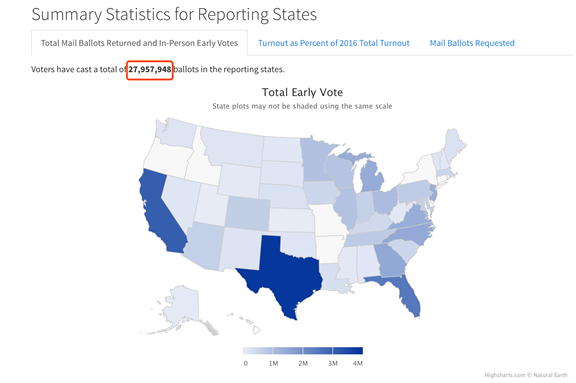Switch to Mail Ballots Requested tab
The height and width of the screenshot is (383, 576).
472,43
